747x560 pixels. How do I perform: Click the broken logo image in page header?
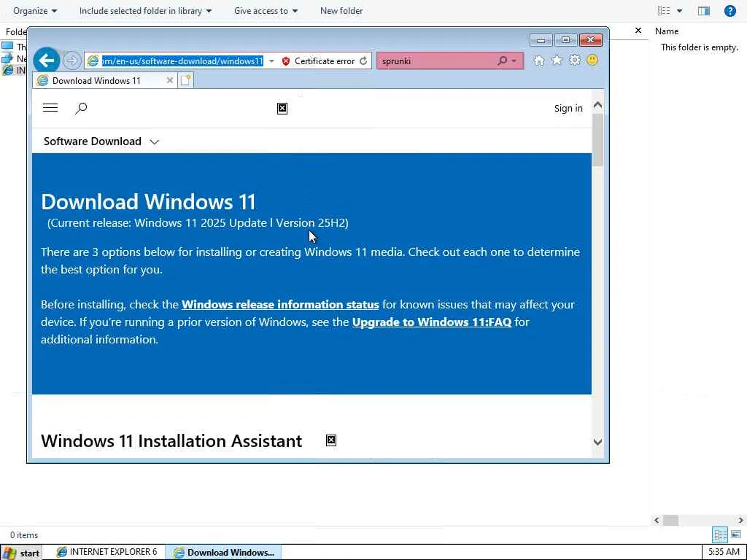click(282, 109)
